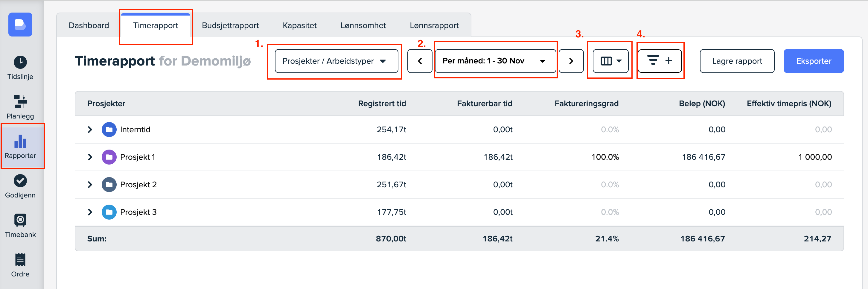Open the Planlegg sidebar icon

pos(20,107)
